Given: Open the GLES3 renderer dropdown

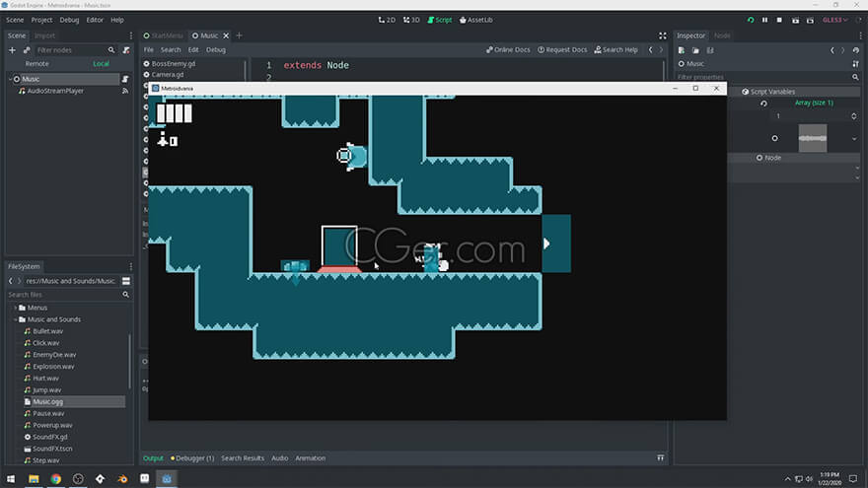Looking at the screenshot, I should coord(834,20).
